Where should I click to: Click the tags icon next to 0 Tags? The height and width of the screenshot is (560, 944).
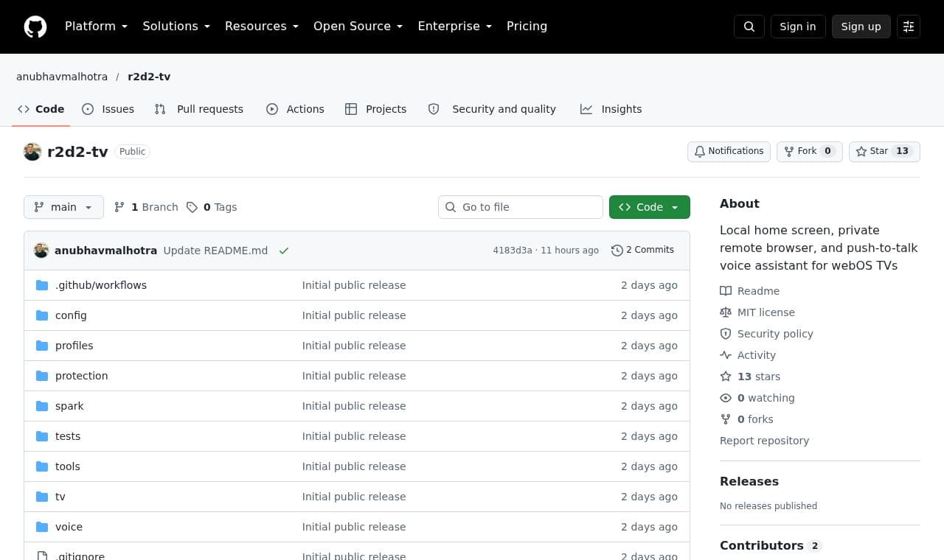192,207
